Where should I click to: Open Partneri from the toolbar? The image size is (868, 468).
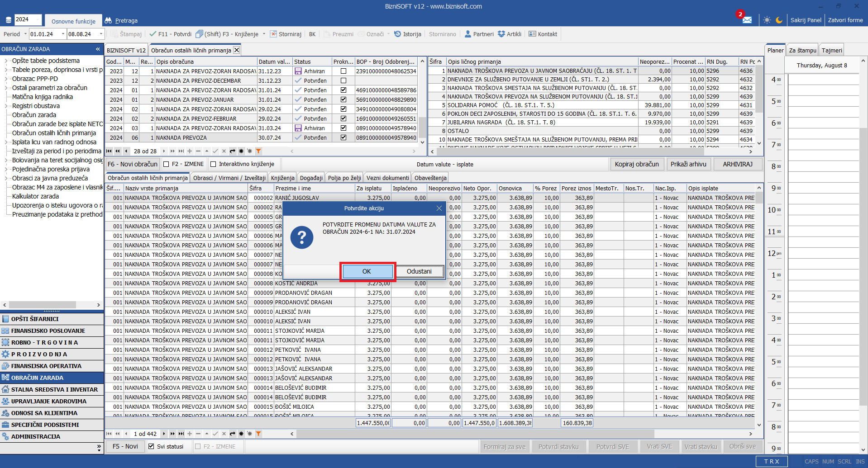click(x=468, y=34)
